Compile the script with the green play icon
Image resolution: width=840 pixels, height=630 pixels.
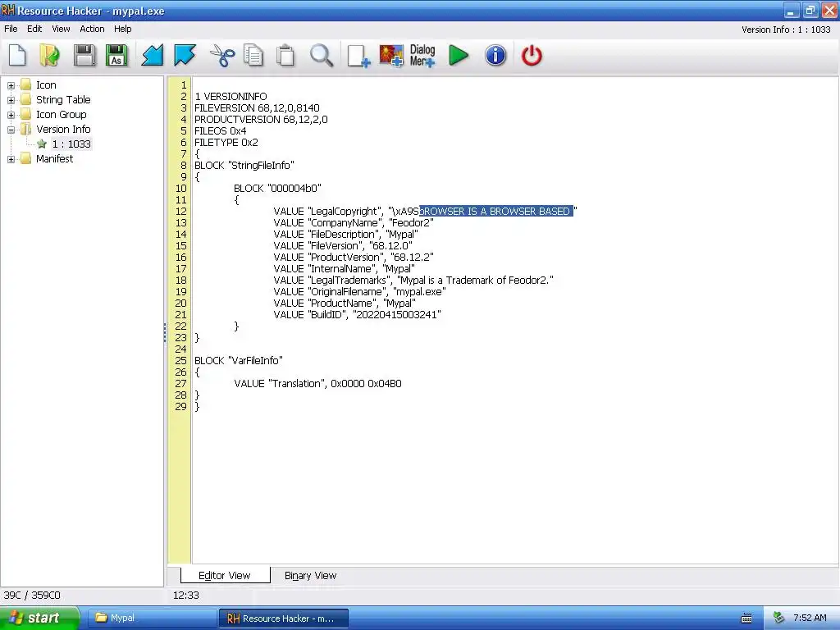[459, 55]
